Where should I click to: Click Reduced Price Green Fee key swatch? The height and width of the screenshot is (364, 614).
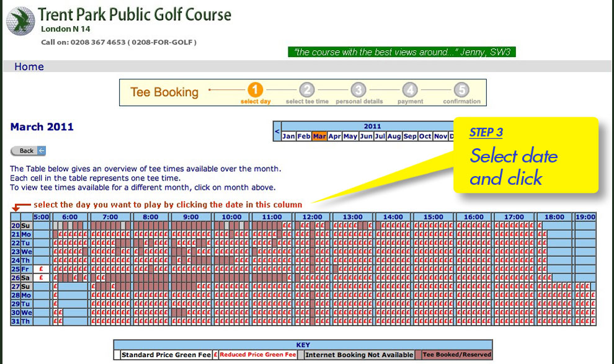pos(215,355)
